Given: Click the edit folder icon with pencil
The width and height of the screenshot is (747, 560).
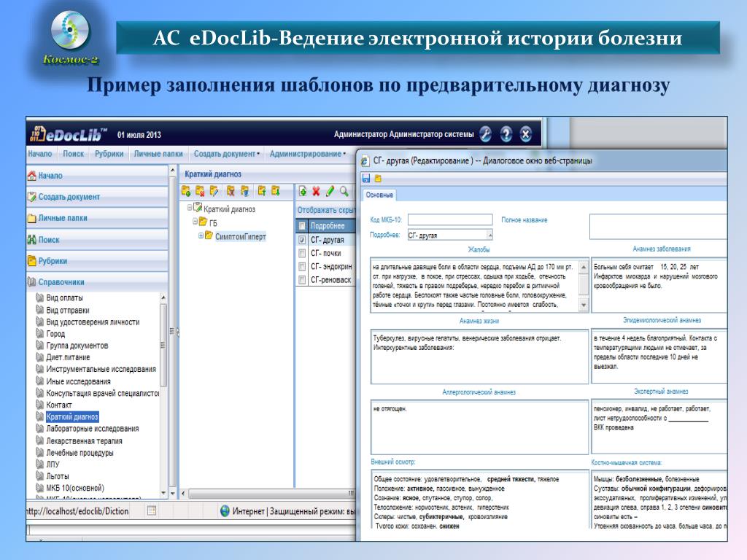Looking at the screenshot, I should tap(214, 191).
